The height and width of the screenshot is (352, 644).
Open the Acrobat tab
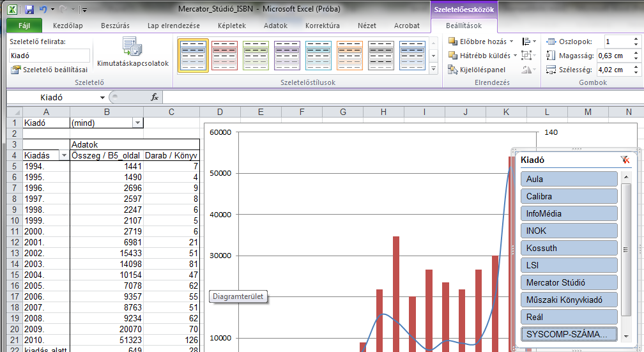pyautogui.click(x=406, y=26)
